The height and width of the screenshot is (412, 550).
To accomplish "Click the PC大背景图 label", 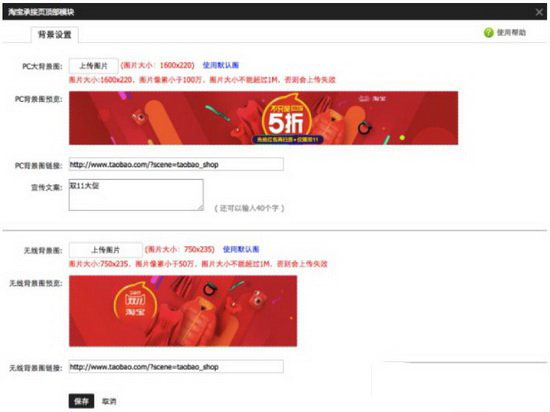I will click(x=42, y=66).
